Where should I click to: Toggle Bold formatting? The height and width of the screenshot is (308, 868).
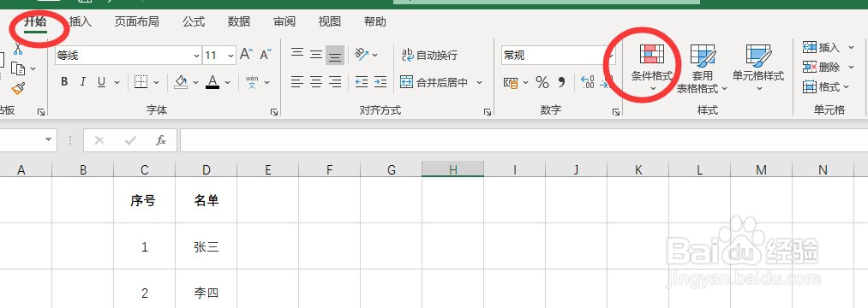click(x=64, y=82)
